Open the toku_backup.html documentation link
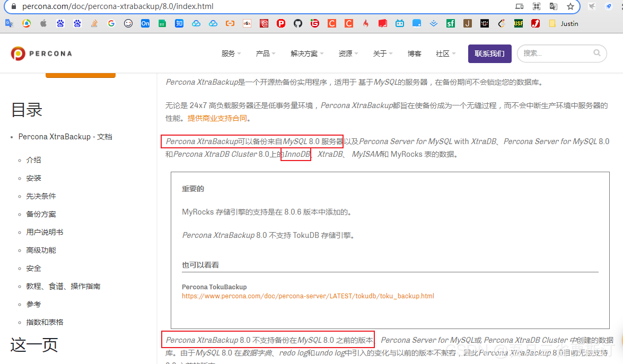Viewport: 623px width, 364px height. (308, 296)
